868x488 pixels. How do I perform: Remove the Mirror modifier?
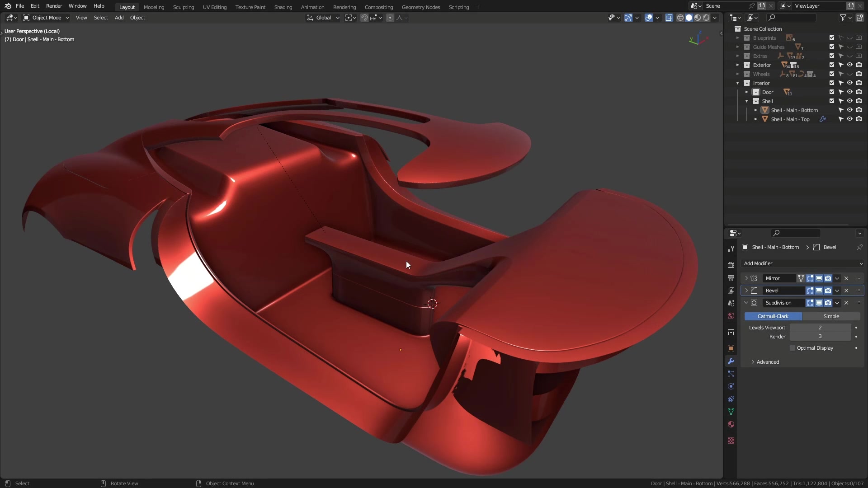(846, 278)
